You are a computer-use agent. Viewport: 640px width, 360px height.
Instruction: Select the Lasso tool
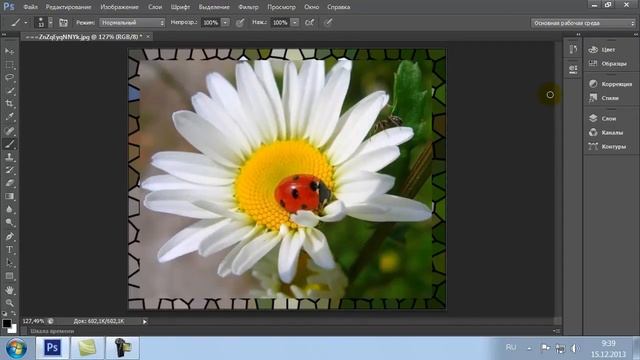(9, 78)
